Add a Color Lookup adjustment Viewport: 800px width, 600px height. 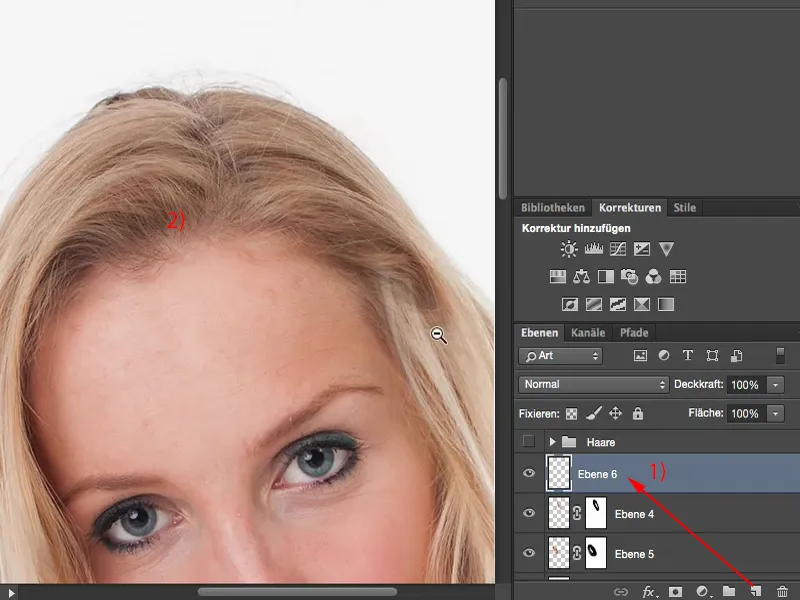pos(678,277)
